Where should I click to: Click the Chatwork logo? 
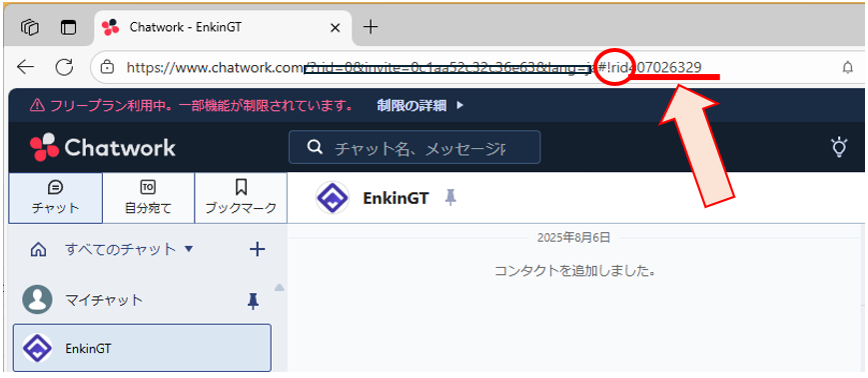point(103,147)
